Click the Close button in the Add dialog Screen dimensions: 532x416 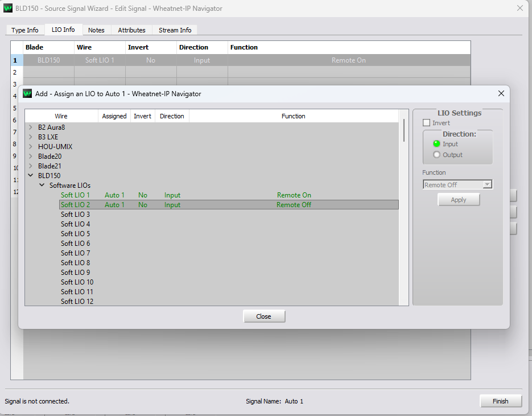(264, 316)
